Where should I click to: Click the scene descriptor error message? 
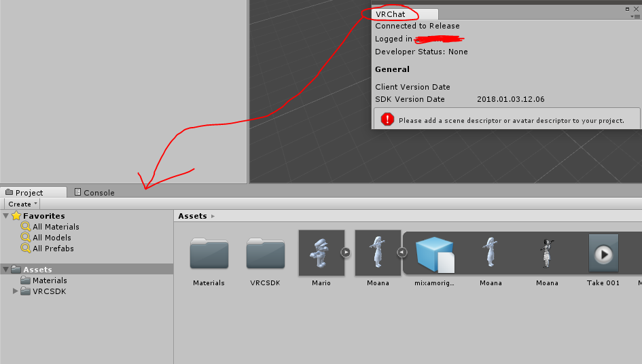click(x=512, y=121)
